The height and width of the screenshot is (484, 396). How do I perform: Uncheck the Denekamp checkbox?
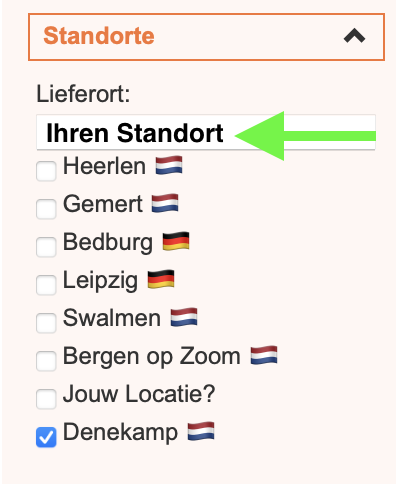click(46, 437)
